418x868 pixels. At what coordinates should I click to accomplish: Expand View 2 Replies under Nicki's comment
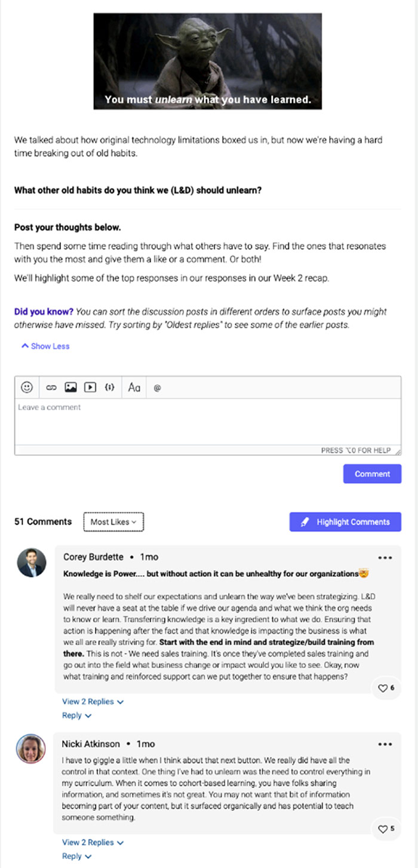pyautogui.click(x=93, y=843)
